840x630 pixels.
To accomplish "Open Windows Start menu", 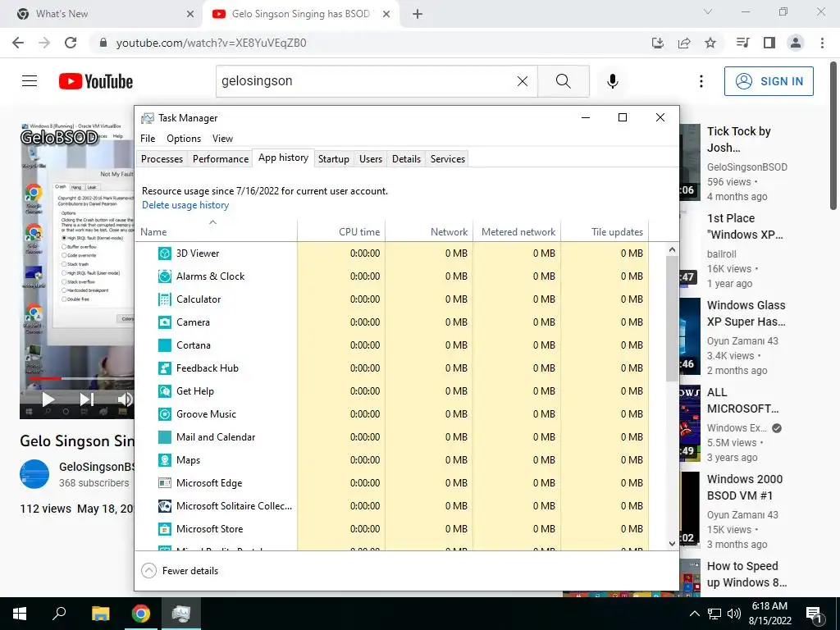I will (20, 614).
